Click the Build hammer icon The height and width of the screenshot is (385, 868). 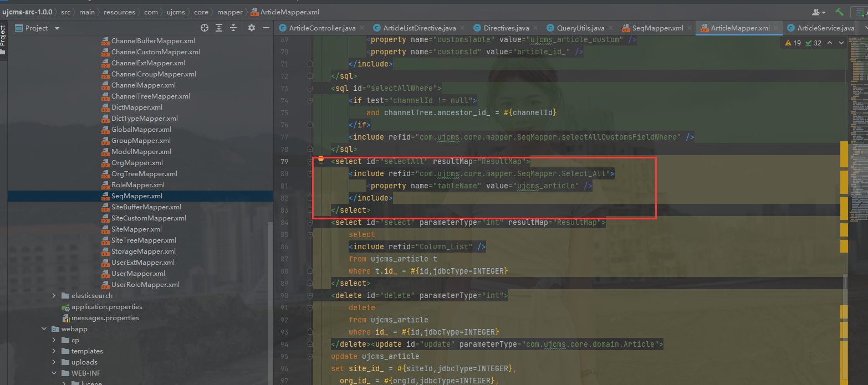(x=840, y=12)
